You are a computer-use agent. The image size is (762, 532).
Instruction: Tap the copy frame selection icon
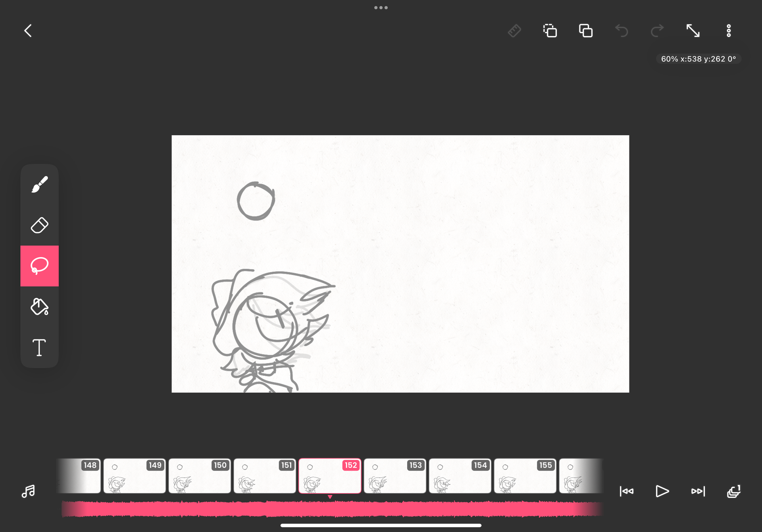click(550, 31)
